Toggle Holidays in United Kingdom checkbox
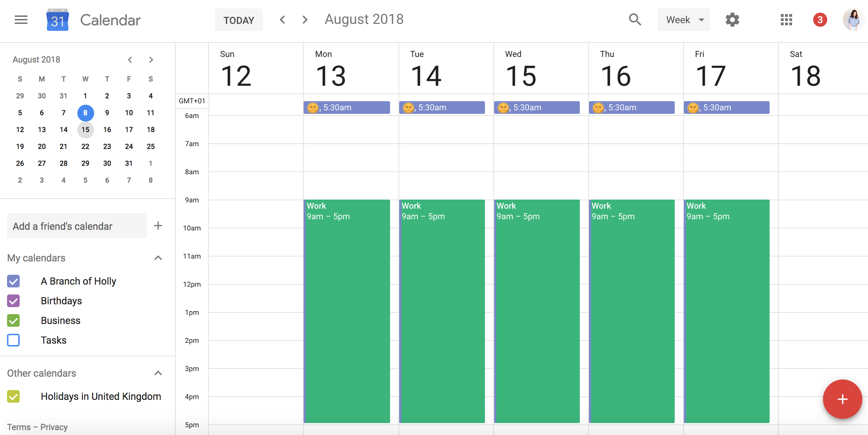This screenshot has height=435, width=868. [x=13, y=396]
